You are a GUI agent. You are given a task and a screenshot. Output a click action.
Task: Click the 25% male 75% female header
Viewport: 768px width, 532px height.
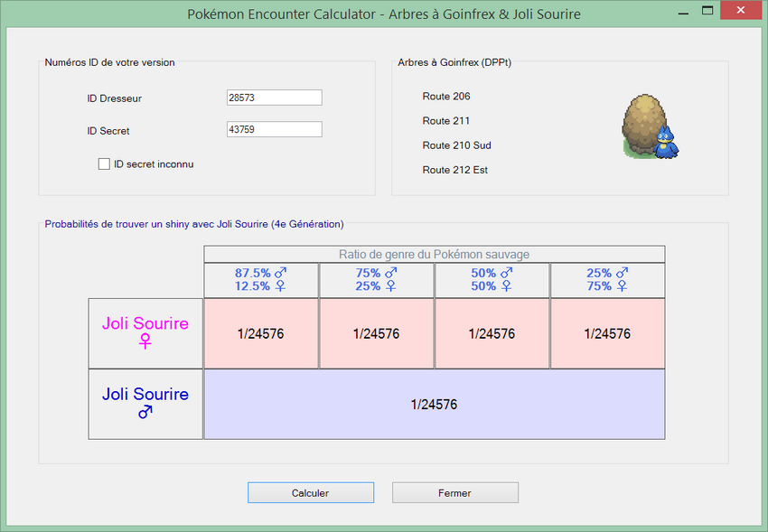pos(607,280)
